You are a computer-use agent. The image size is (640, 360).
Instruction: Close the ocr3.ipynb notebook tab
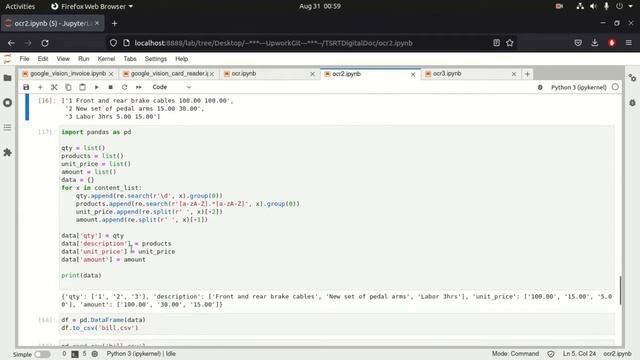coord(514,74)
